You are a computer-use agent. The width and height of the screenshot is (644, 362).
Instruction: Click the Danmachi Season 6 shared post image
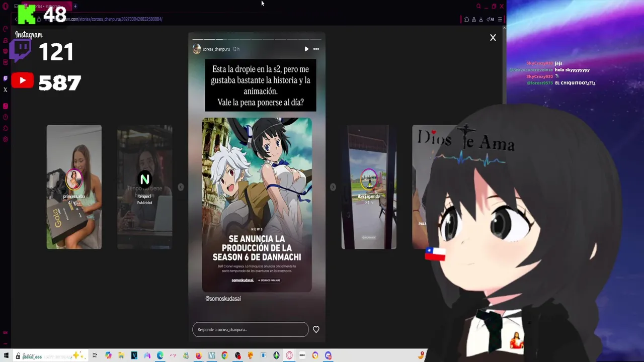257,205
